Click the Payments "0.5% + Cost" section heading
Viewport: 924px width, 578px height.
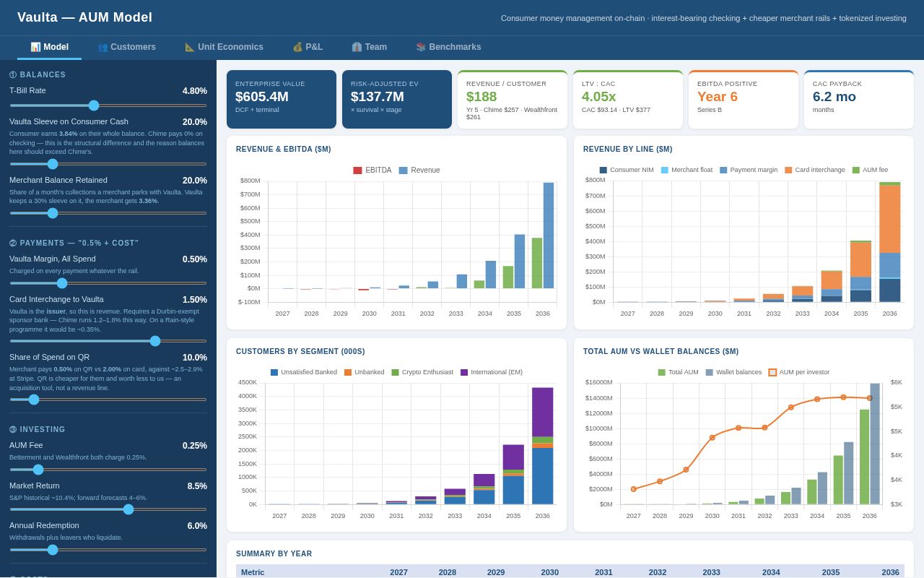click(74, 243)
